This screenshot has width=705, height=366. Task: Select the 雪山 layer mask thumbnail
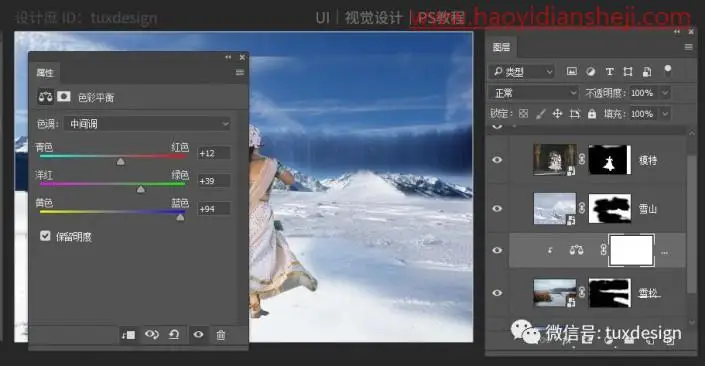pyautogui.click(x=610, y=208)
